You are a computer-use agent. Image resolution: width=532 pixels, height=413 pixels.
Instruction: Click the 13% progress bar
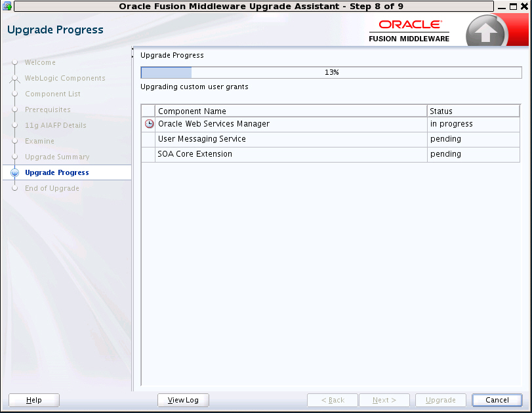click(331, 72)
